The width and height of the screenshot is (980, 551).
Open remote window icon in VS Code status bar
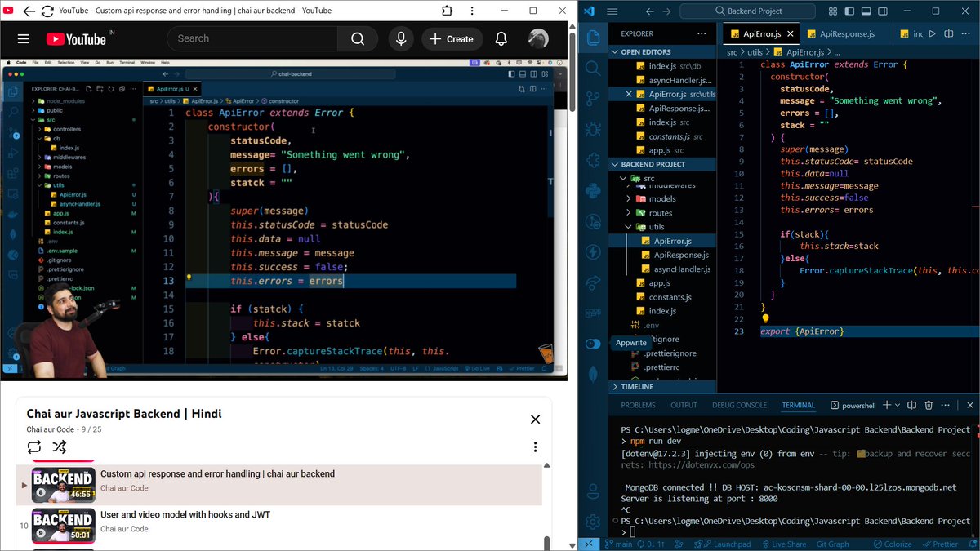click(x=588, y=544)
